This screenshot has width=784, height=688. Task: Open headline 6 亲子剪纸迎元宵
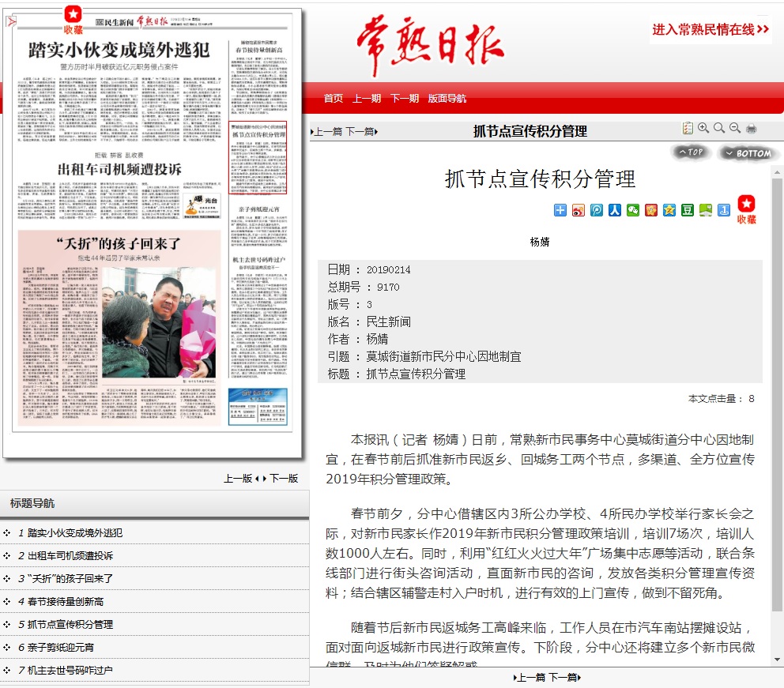(61, 648)
